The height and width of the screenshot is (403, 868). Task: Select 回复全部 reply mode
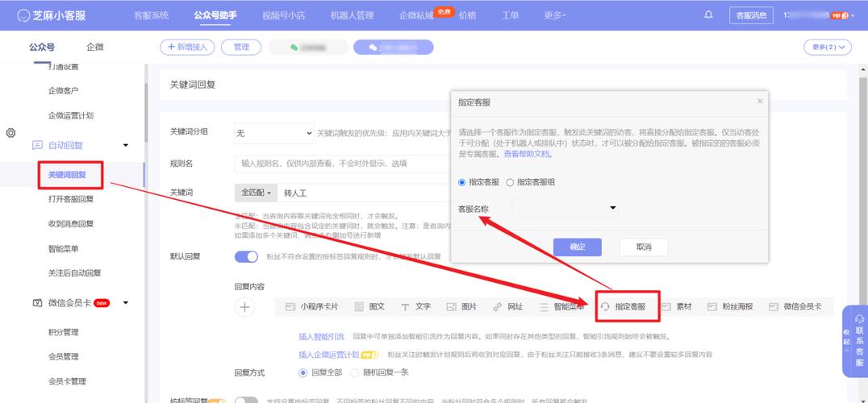(303, 372)
